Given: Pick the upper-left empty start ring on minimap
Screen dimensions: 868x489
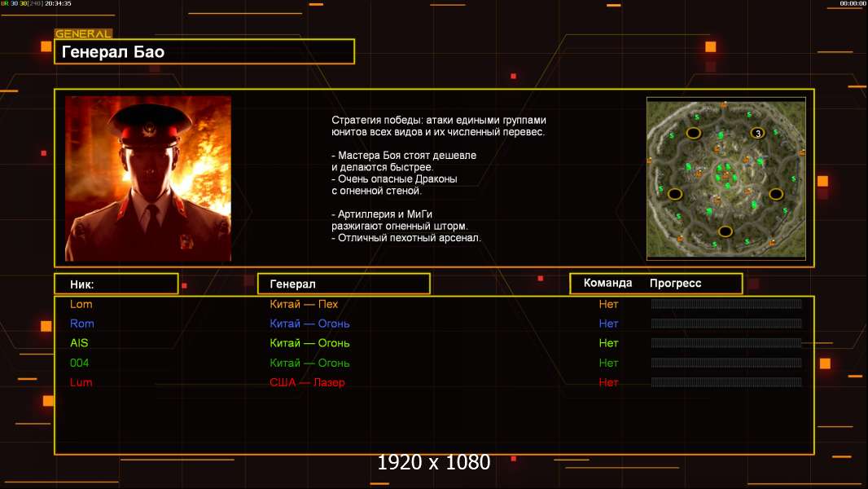Looking at the screenshot, I should (x=694, y=132).
